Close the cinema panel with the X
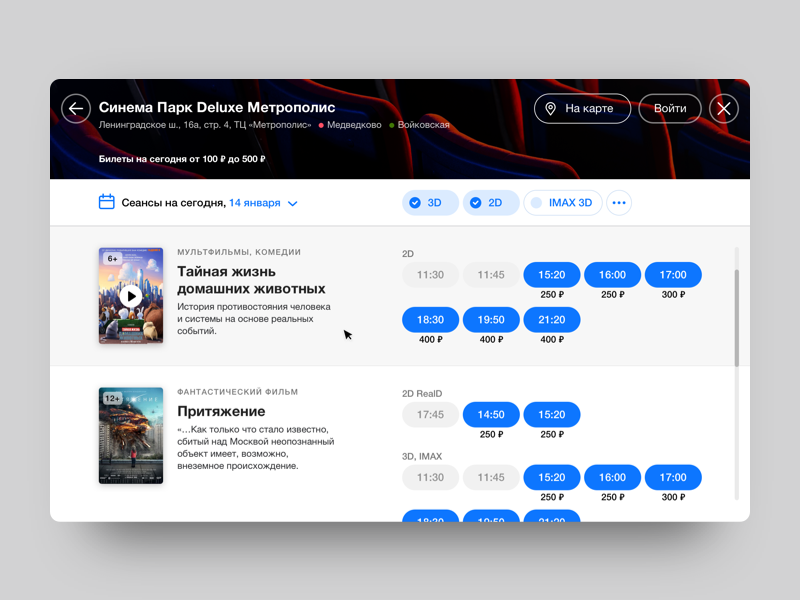The image size is (800, 600). [x=723, y=109]
